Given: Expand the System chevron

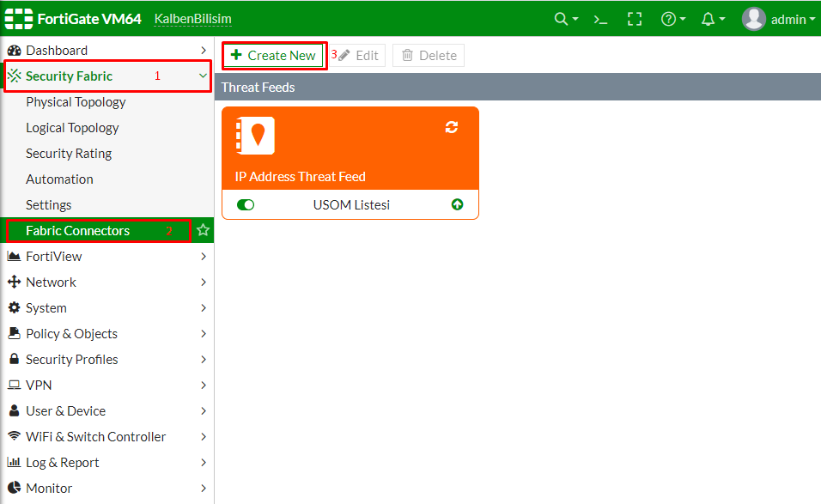Looking at the screenshot, I should pyautogui.click(x=204, y=307).
